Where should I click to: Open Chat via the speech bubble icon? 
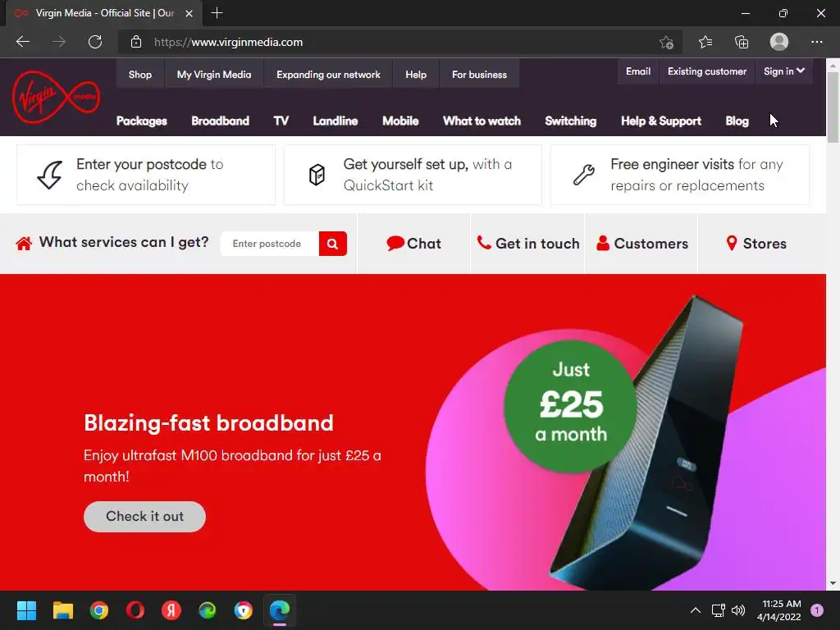pos(395,243)
